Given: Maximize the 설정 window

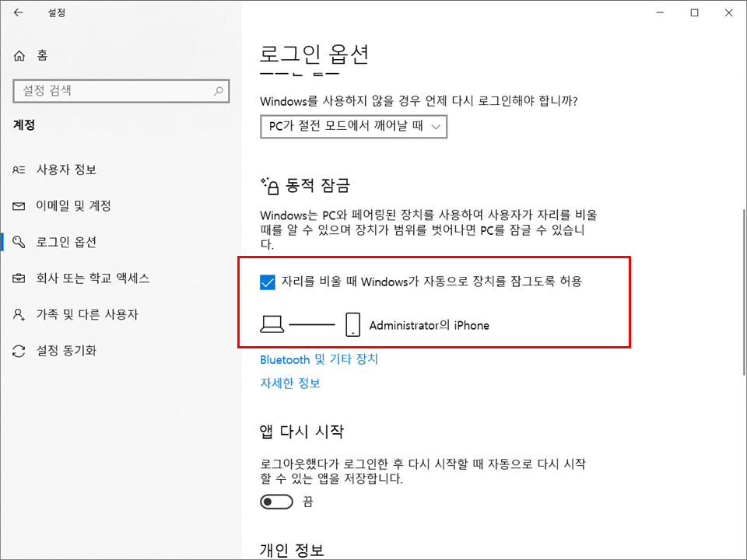Looking at the screenshot, I should point(695,13).
